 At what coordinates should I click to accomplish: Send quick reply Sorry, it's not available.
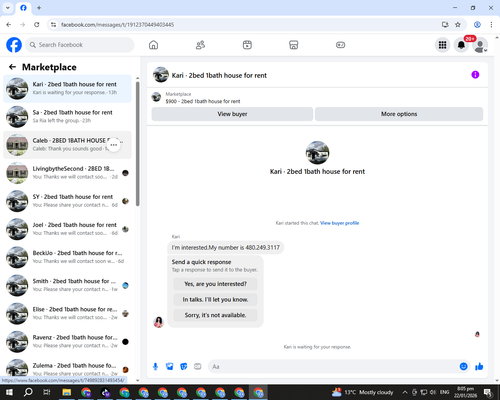215,315
